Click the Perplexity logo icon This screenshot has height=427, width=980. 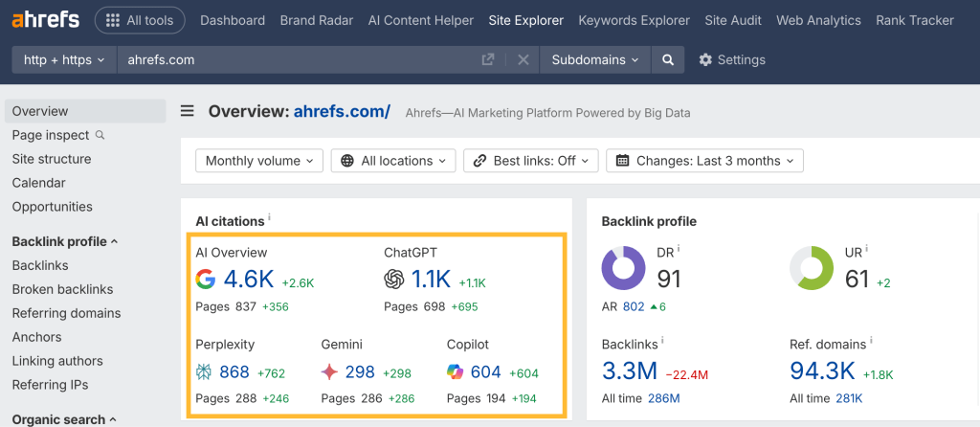(x=205, y=372)
